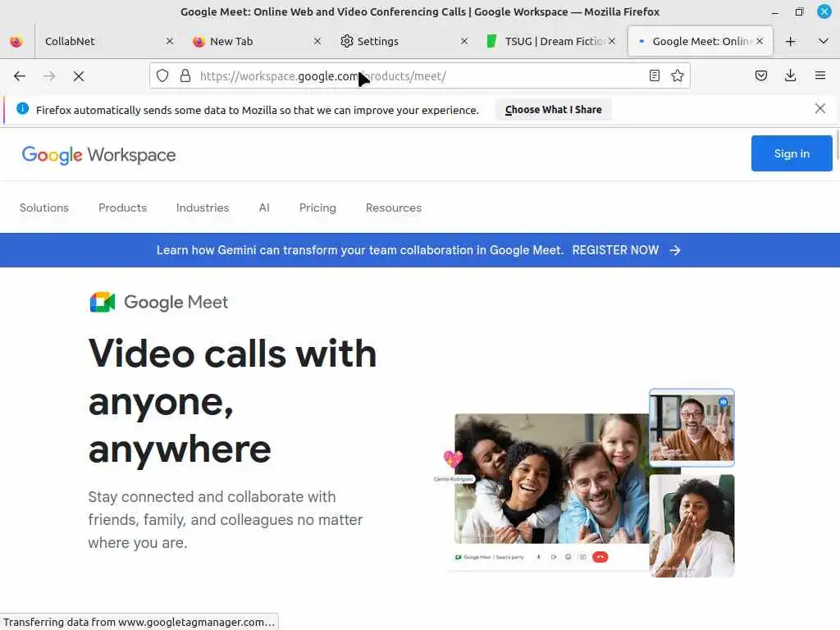Open the Solutions menu

pyautogui.click(x=44, y=208)
